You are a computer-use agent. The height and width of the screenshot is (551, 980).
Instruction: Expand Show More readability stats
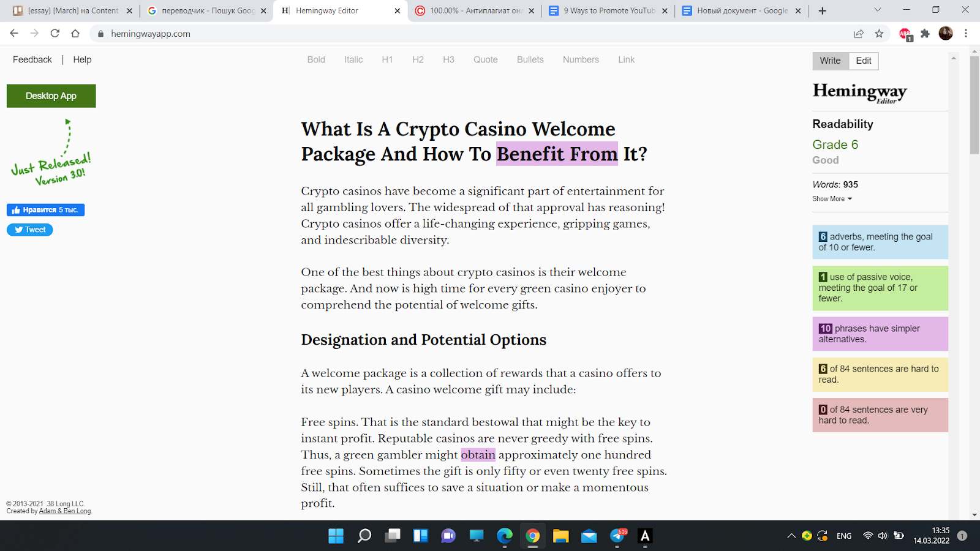pos(832,199)
